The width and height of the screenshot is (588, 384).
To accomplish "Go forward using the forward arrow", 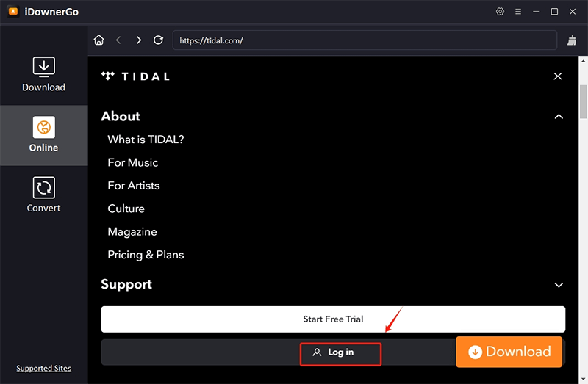I will [x=139, y=40].
